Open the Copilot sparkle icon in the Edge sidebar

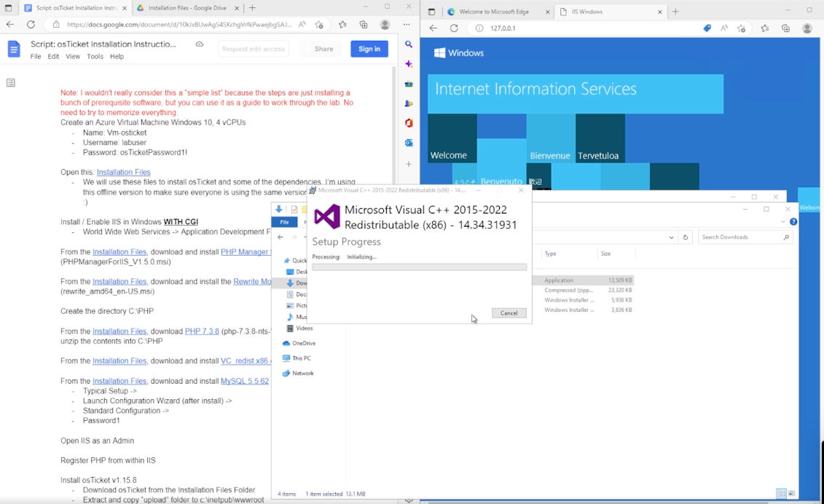pos(409,64)
